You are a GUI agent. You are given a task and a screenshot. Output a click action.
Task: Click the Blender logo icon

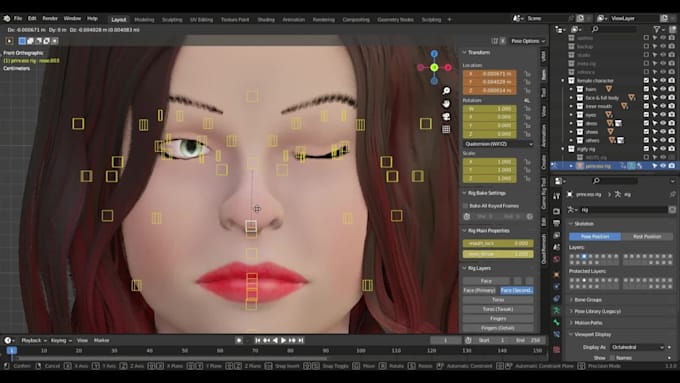point(7,19)
